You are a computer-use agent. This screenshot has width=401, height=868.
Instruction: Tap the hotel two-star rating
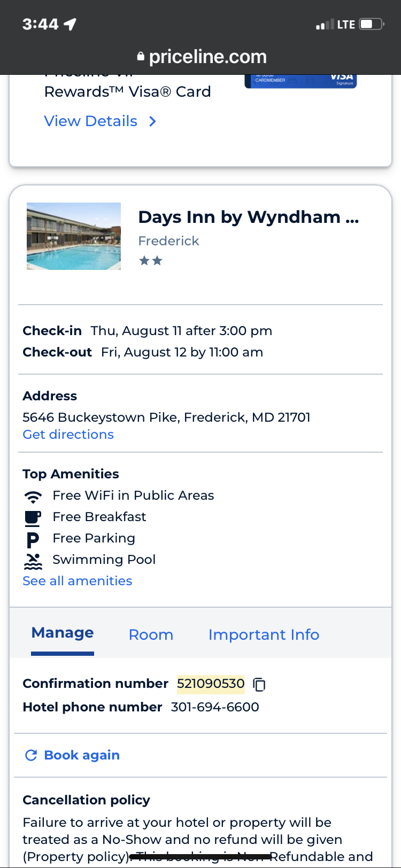[x=151, y=261]
